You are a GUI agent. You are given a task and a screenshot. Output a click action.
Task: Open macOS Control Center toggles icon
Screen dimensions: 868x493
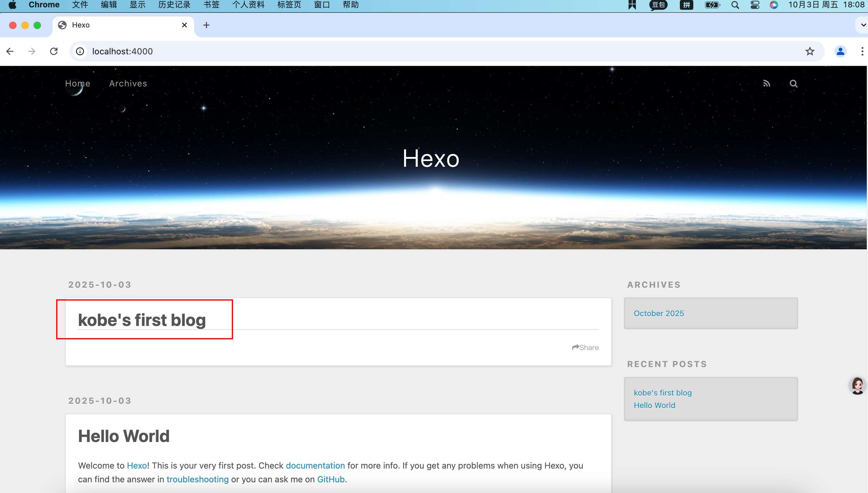(x=755, y=5)
